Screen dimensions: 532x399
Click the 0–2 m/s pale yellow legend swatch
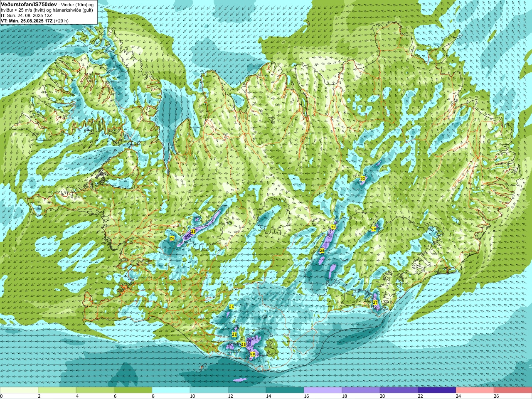coord(19,390)
